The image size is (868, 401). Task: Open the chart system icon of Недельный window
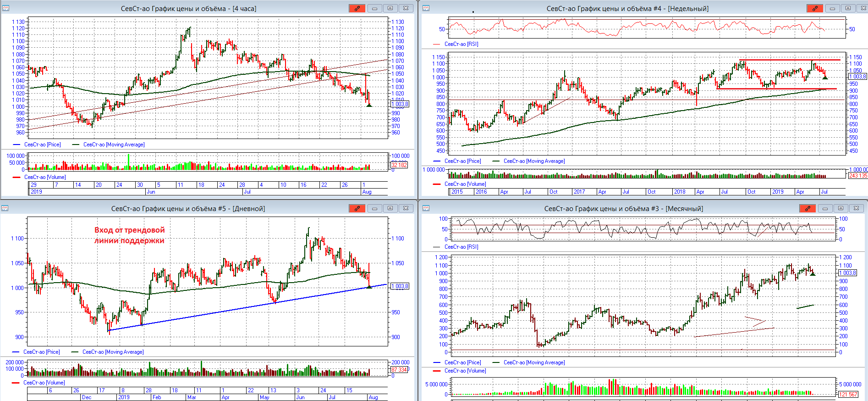coord(426,8)
